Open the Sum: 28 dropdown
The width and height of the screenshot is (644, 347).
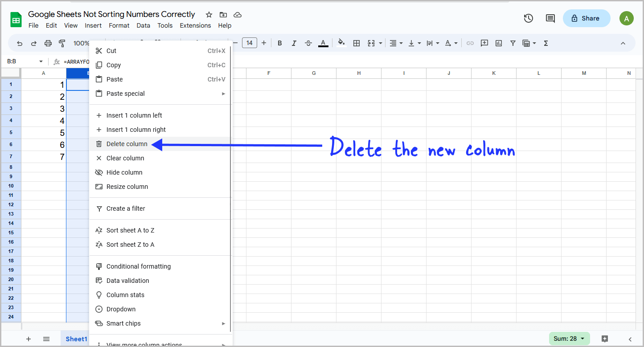click(569, 339)
